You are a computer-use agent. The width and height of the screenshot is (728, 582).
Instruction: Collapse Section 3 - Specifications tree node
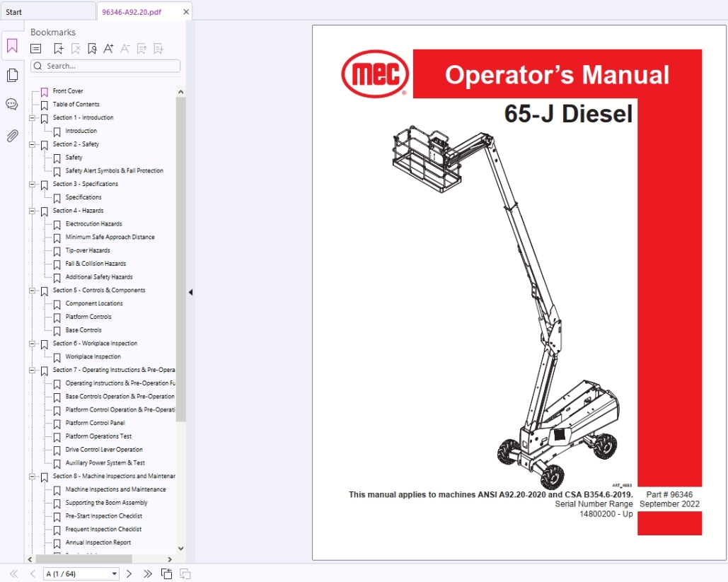[32, 185]
